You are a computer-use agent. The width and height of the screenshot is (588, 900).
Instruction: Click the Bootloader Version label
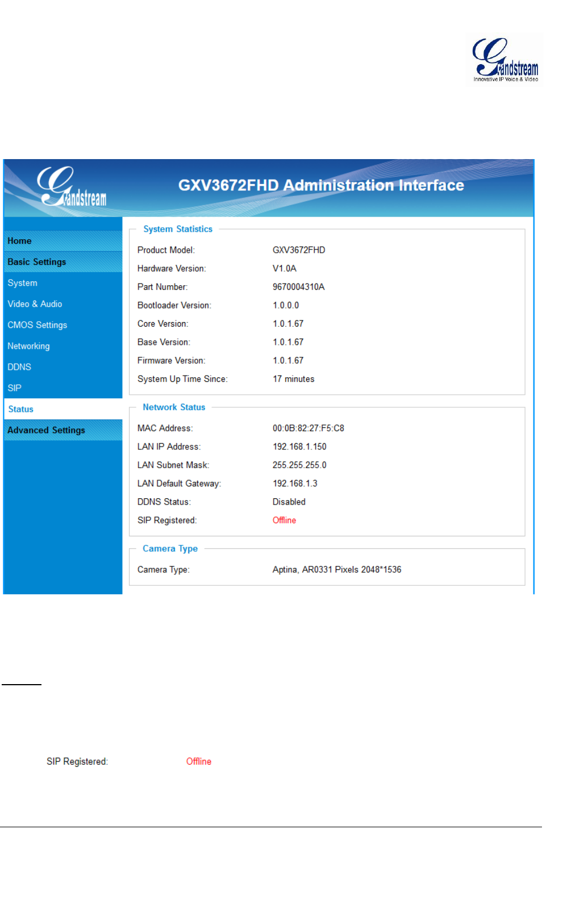pos(174,305)
